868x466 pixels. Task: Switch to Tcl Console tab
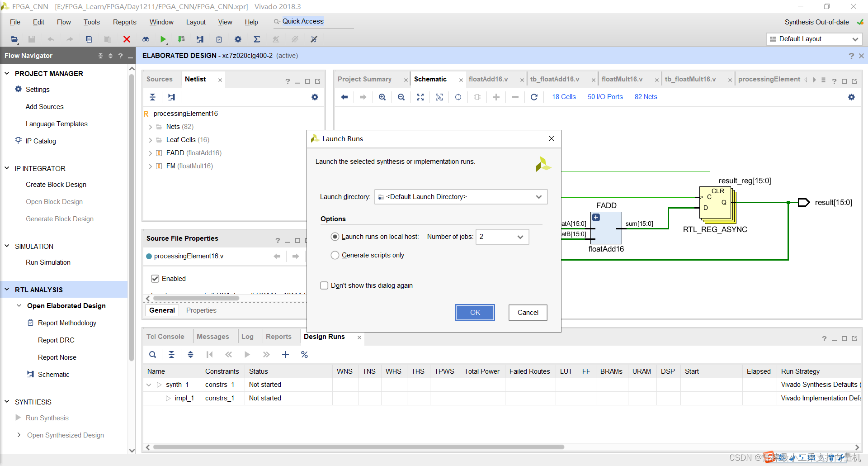pos(165,337)
